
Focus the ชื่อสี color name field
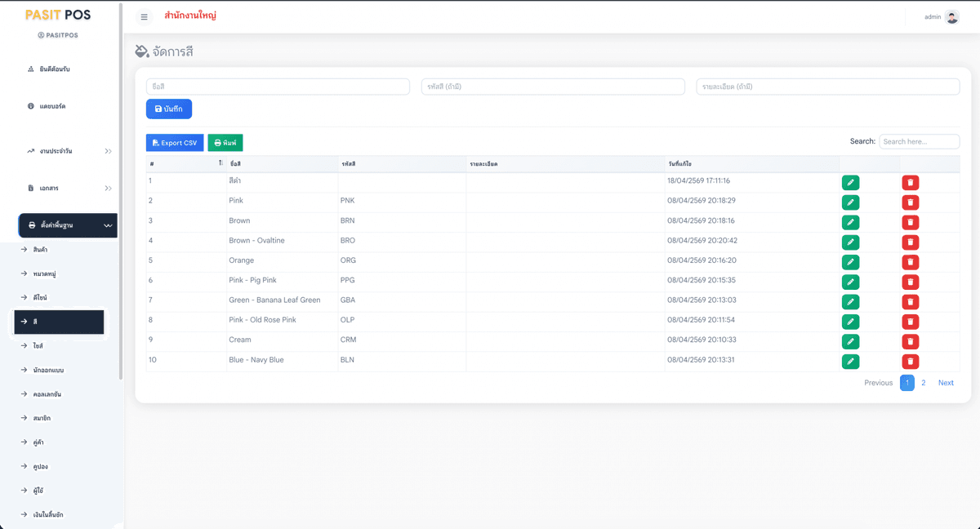[278, 87]
